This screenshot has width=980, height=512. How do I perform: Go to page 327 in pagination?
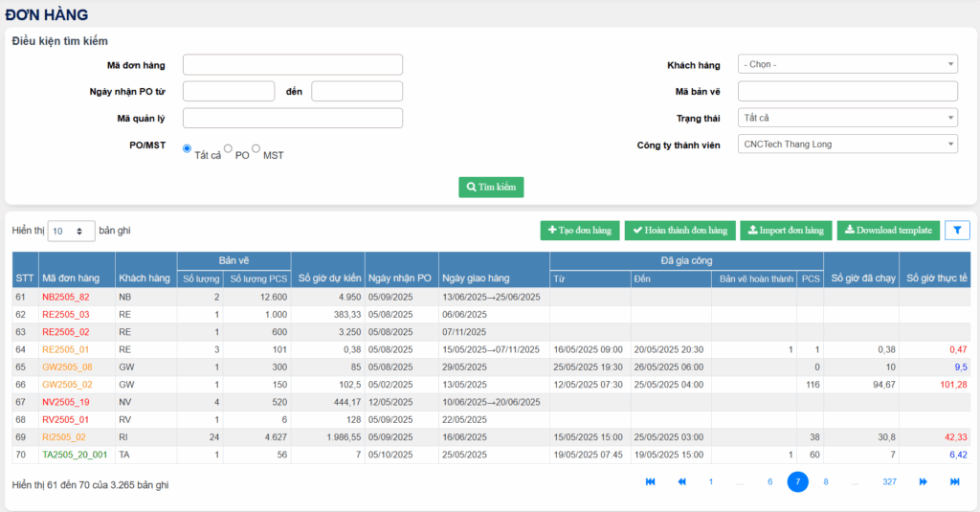pyautogui.click(x=889, y=482)
